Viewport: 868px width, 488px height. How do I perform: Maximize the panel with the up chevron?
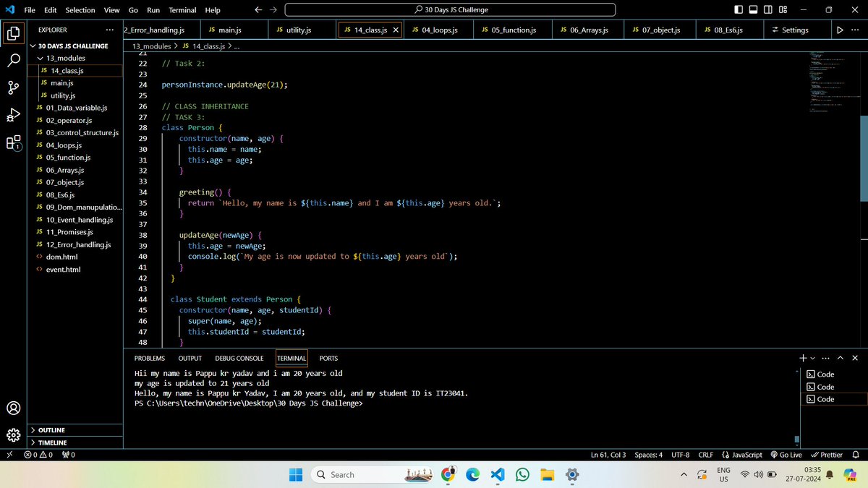[841, 358]
